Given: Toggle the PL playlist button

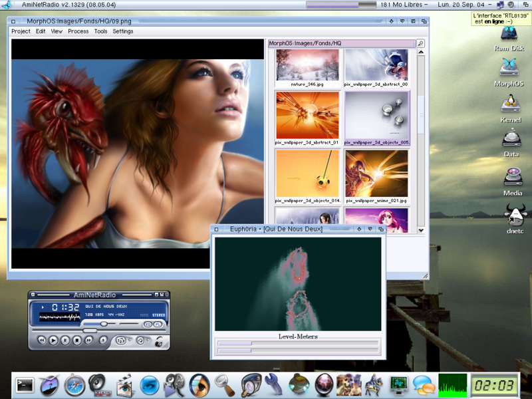Looking at the screenshot, I should 158,325.
